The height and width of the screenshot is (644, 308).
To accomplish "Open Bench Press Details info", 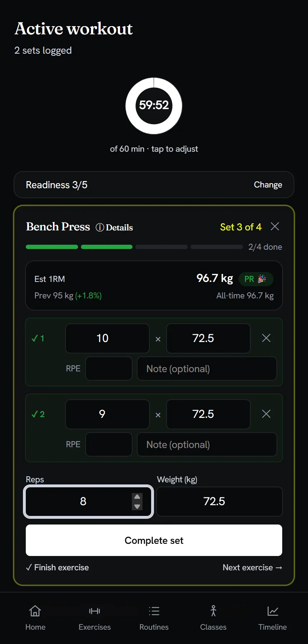I will point(114,228).
